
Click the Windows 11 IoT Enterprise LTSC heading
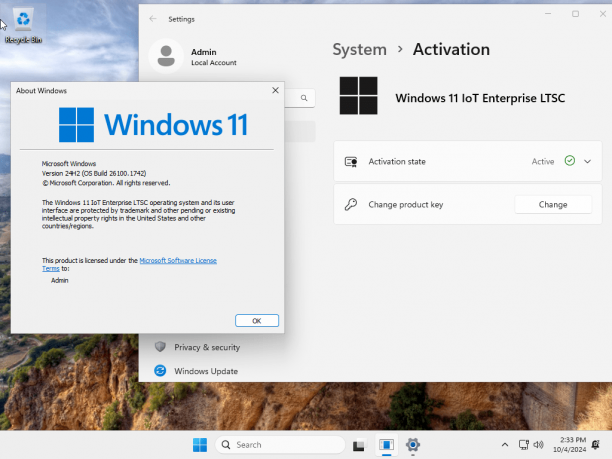coord(480,98)
